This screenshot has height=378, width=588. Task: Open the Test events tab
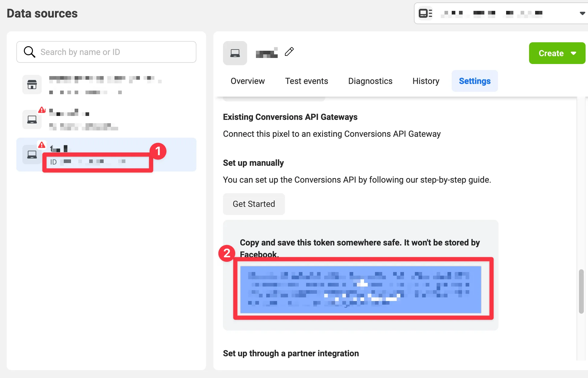[306, 81]
